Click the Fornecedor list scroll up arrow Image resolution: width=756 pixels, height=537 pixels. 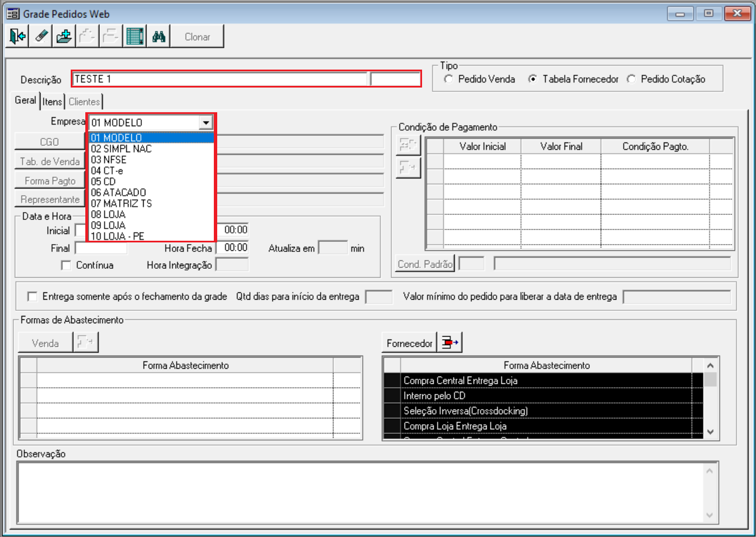[711, 365]
